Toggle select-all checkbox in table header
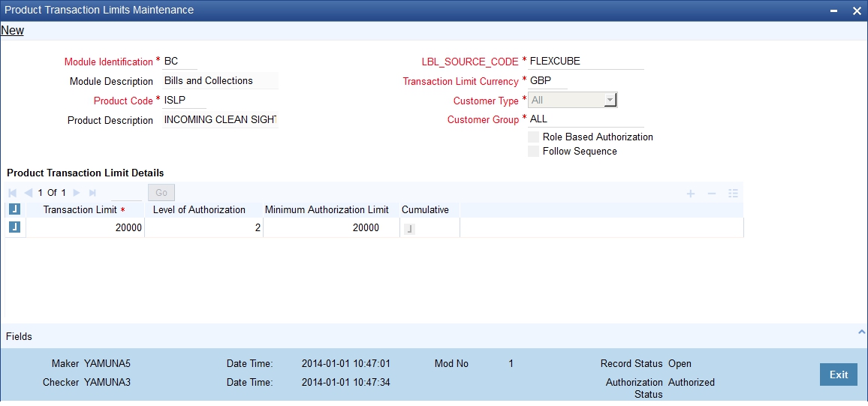 (15, 209)
